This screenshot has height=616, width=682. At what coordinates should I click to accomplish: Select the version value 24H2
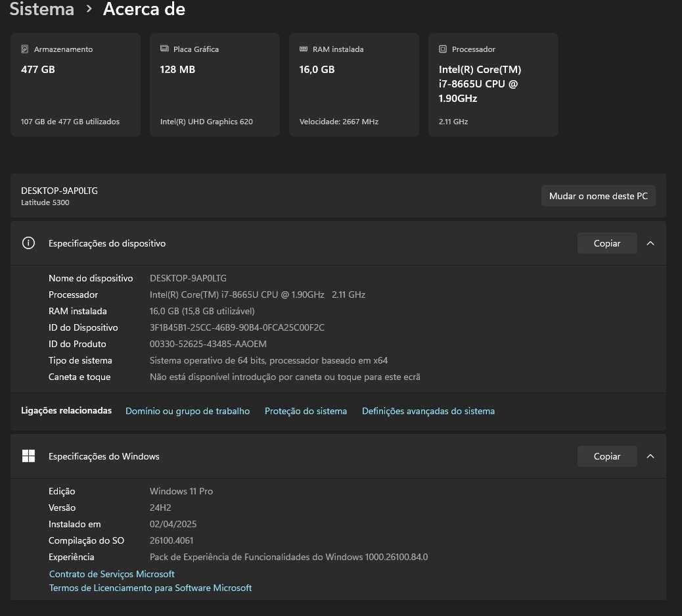click(x=160, y=508)
